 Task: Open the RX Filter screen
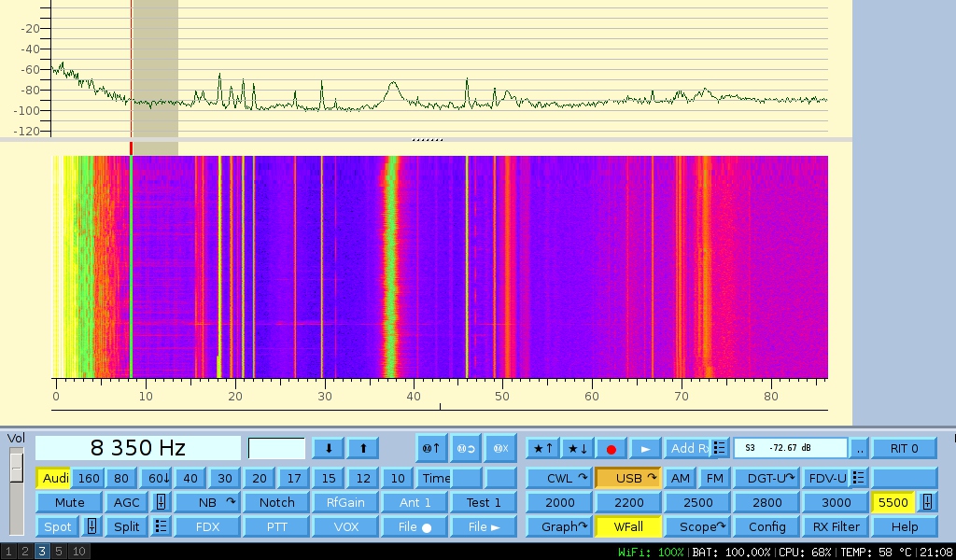tap(836, 526)
